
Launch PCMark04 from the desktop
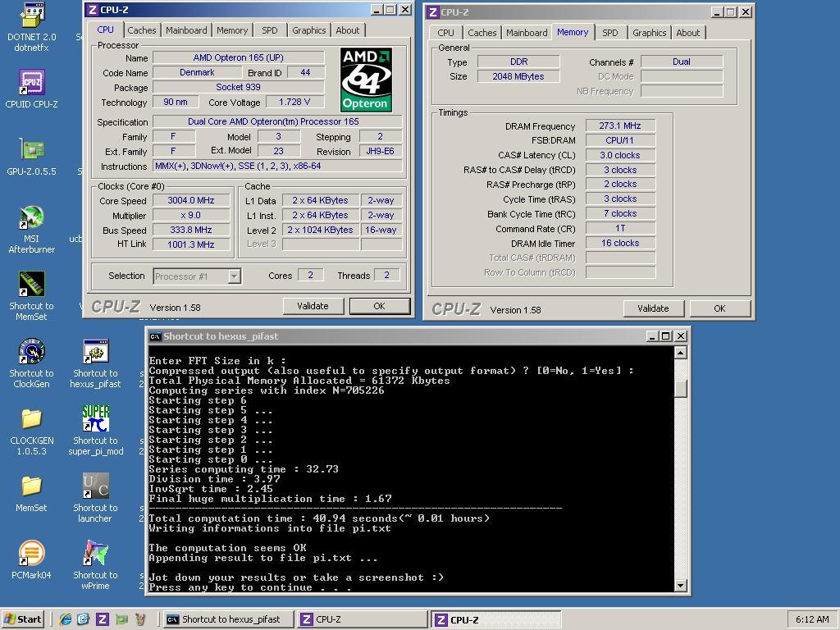(32, 560)
